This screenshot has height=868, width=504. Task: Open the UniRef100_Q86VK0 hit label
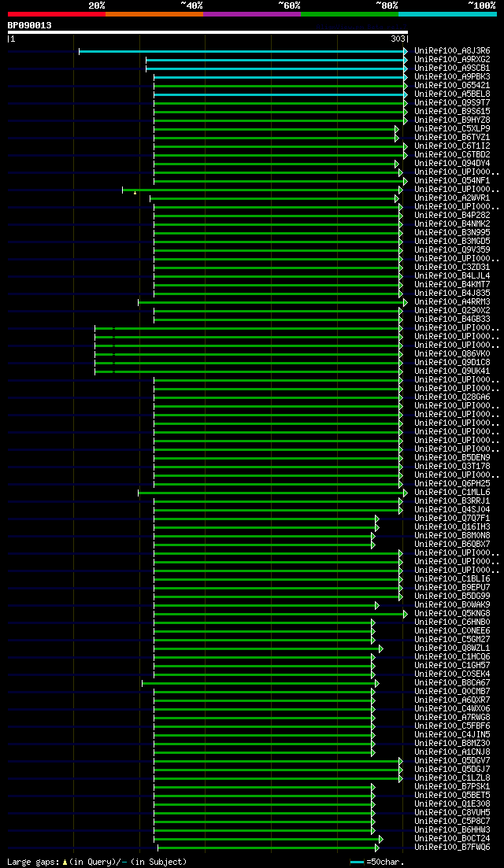pyautogui.click(x=452, y=354)
